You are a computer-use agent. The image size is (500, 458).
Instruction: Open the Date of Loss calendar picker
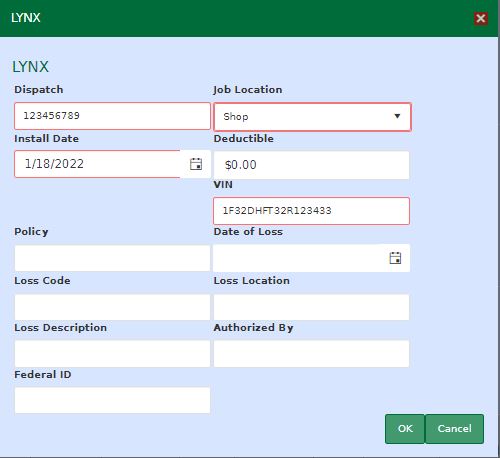395,258
